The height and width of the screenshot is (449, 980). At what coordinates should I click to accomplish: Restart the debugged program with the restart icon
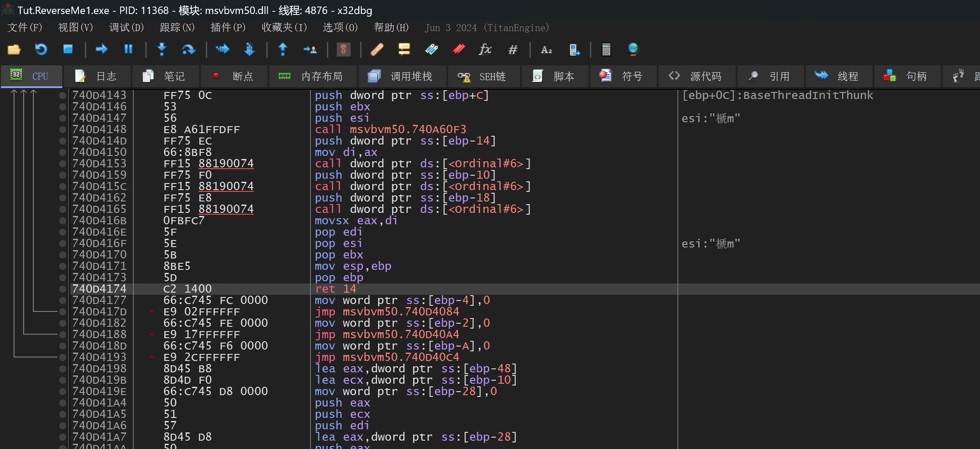tap(41, 49)
